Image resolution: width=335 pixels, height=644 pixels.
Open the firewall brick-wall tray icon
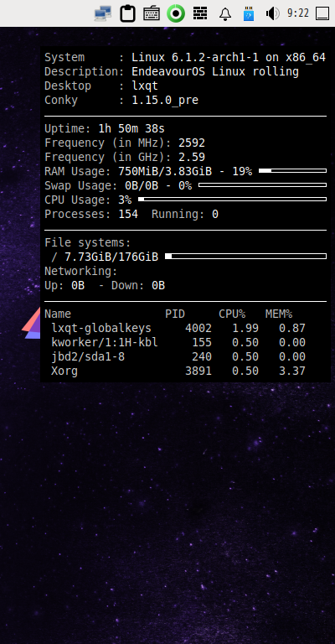200,13
